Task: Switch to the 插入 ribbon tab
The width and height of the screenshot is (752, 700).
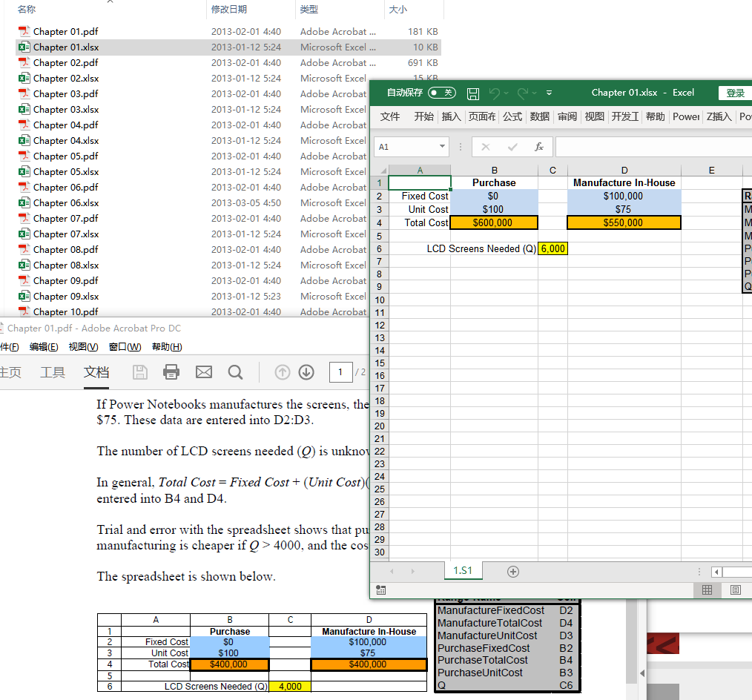Action: tap(451, 116)
